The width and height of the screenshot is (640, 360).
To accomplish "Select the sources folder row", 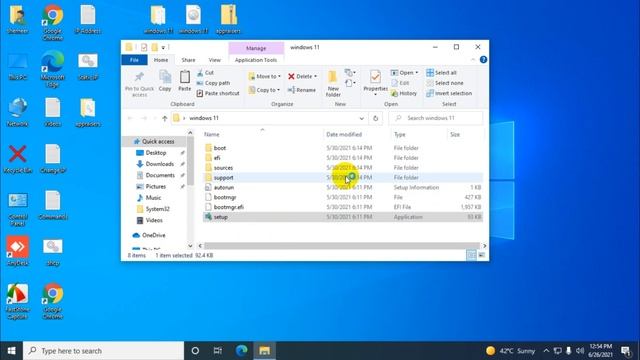I will 343,168.
